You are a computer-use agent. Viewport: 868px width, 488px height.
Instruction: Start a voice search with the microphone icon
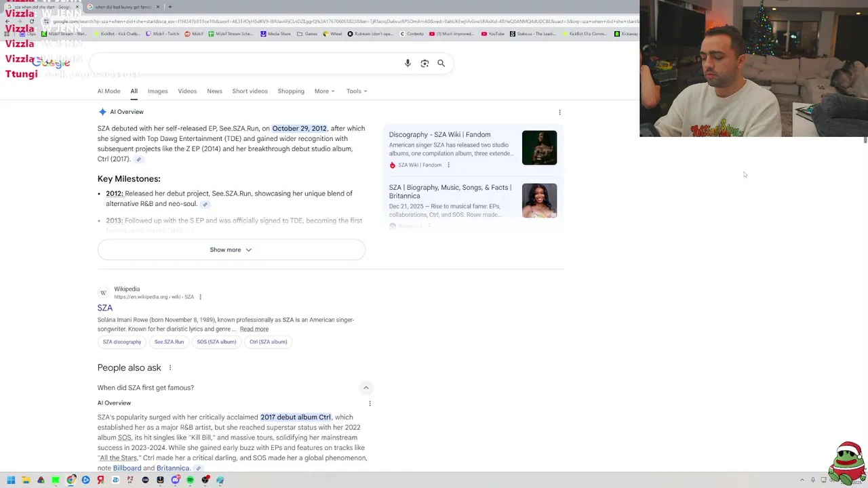tap(408, 63)
